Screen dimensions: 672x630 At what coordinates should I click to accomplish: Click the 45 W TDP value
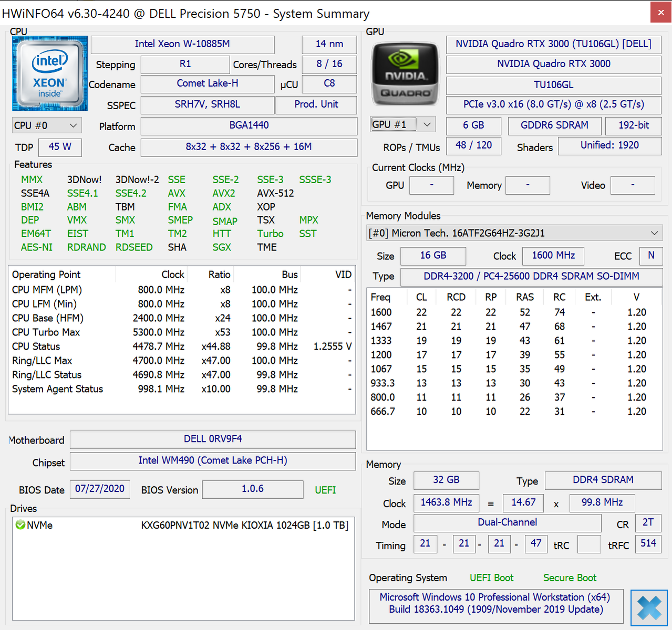click(x=60, y=147)
